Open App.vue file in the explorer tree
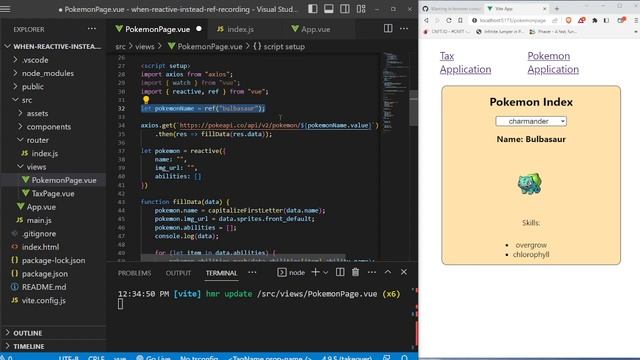 pos(53,207)
